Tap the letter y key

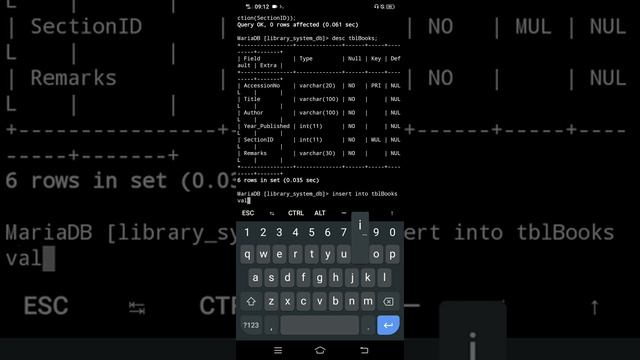[x=327, y=254]
